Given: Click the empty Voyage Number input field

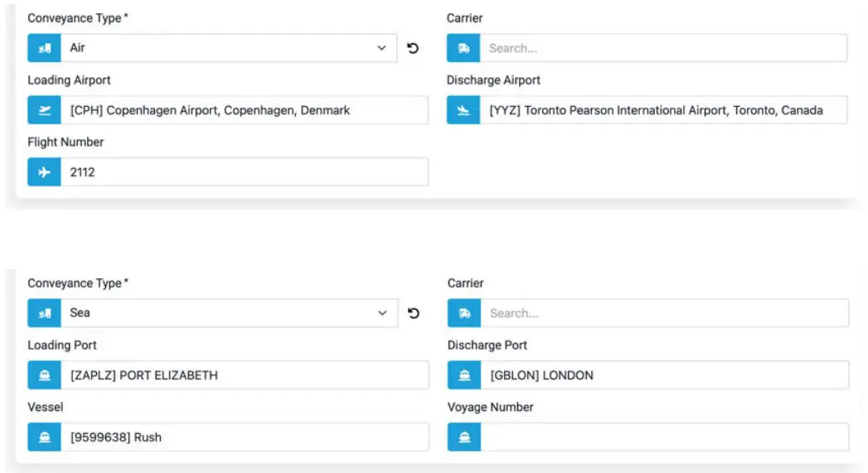Looking at the screenshot, I should 665,437.
